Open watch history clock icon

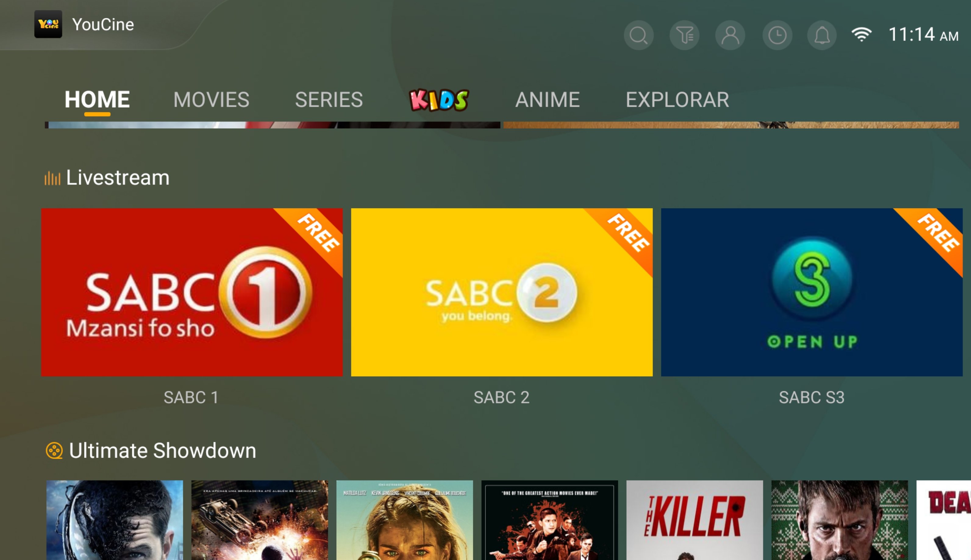click(x=777, y=35)
